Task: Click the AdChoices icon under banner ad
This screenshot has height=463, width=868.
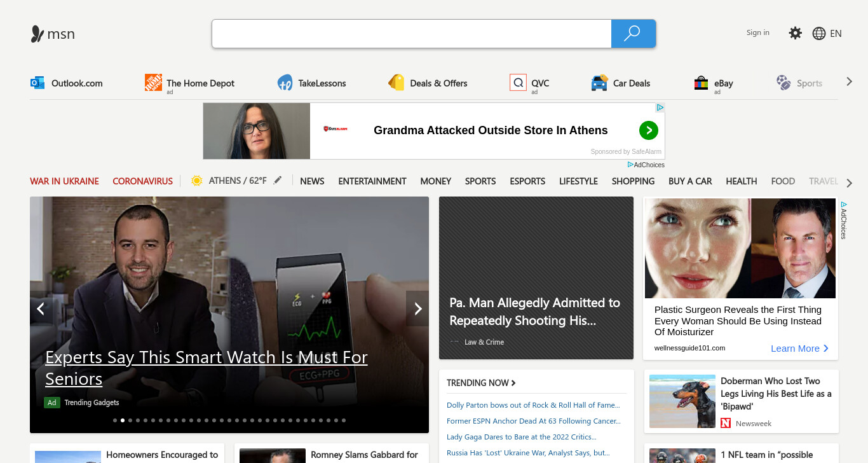Action: (x=630, y=165)
